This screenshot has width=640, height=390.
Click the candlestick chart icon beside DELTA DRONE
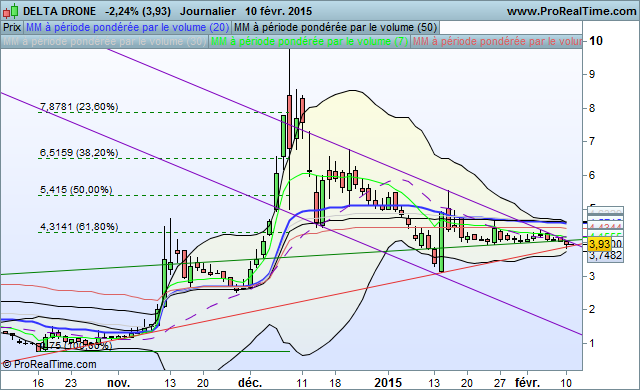click(11, 11)
